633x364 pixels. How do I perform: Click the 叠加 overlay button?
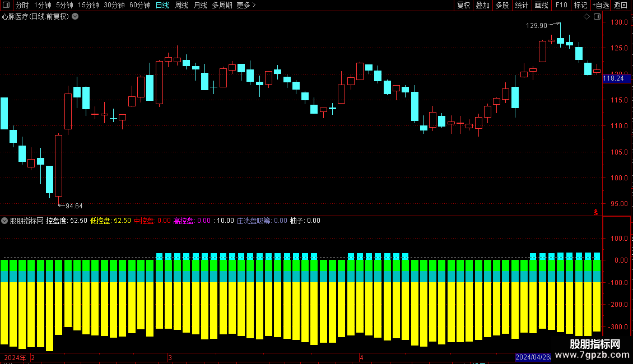(483, 5)
